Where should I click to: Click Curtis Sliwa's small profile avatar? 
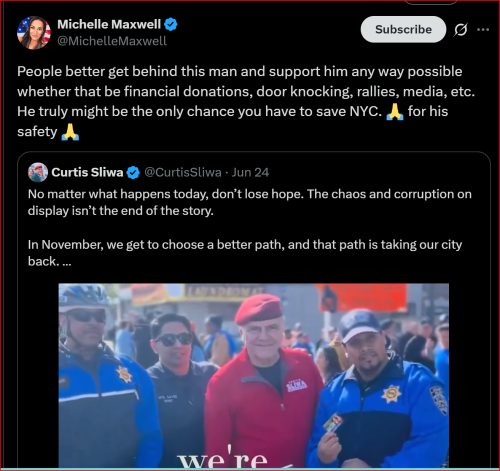38,172
